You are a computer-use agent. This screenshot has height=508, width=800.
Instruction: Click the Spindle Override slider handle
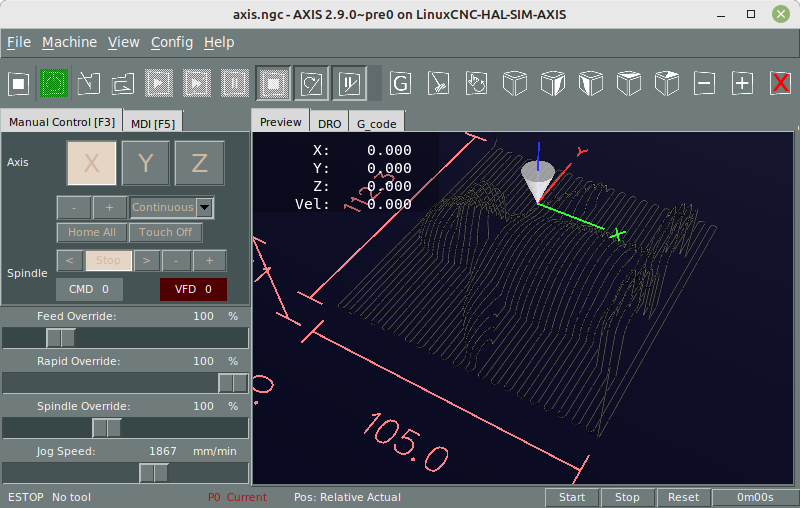click(x=107, y=427)
